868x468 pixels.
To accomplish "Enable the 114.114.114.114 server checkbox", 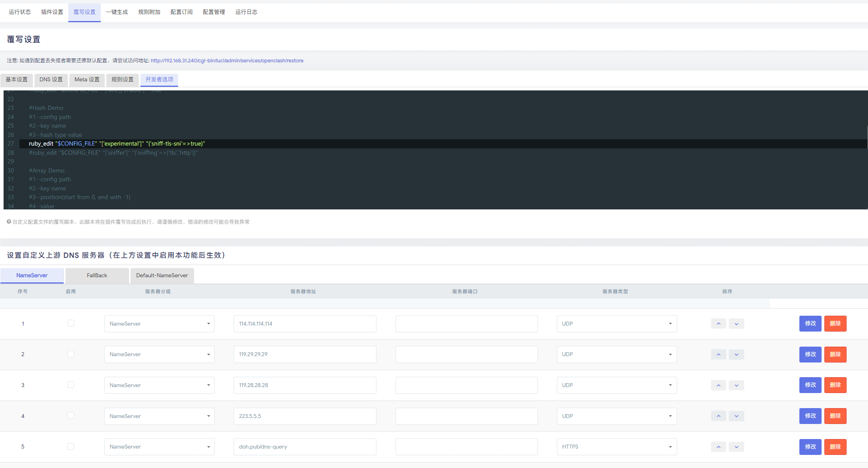I will 71,323.
